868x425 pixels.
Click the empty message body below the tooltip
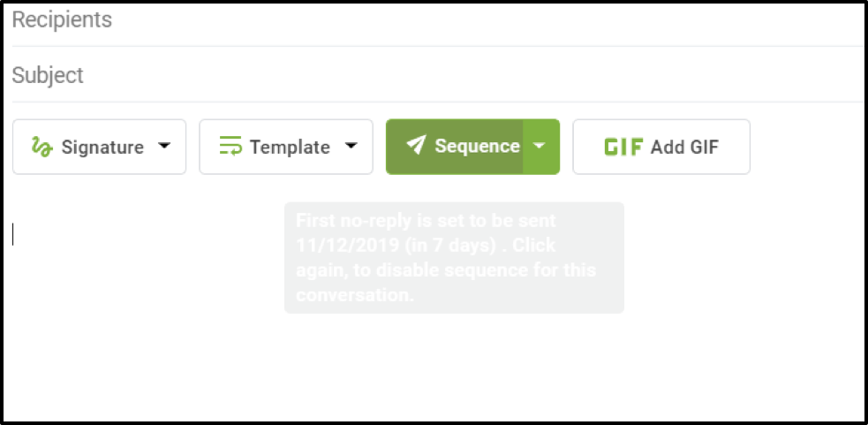(x=442, y=362)
